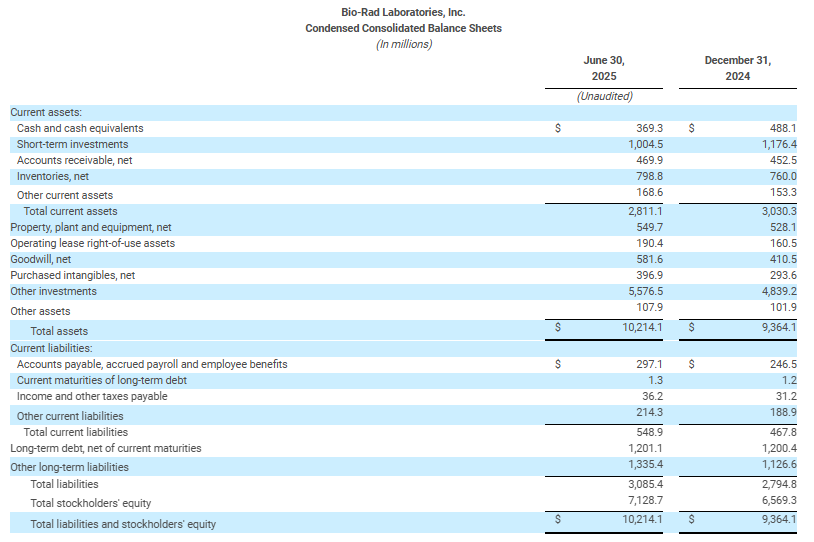Select current maturities value 1.3
This screenshot has width=814, height=542.
click(656, 381)
